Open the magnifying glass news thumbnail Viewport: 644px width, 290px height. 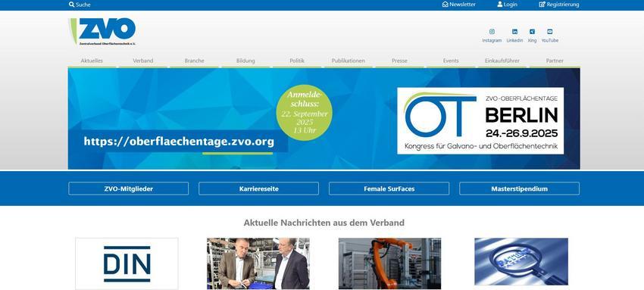click(521, 262)
